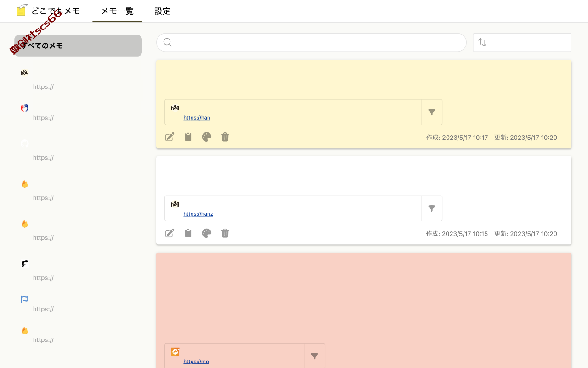Select the red-blue heart favicon site
Viewport: 588px width, 368px height.
tap(78, 113)
